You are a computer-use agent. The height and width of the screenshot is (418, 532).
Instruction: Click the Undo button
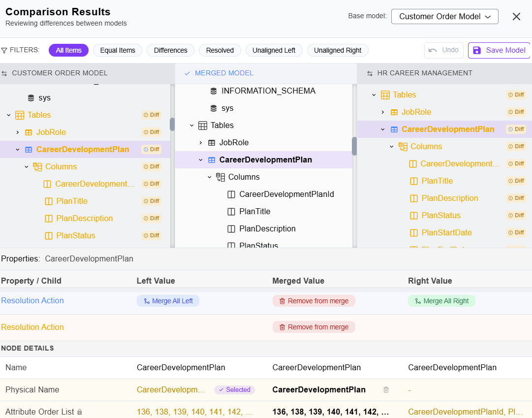click(443, 50)
